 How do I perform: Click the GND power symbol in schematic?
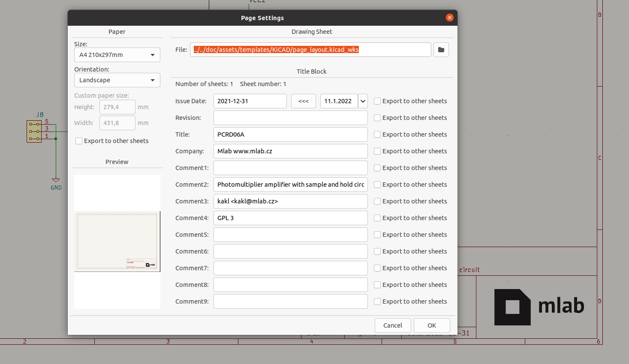coord(56,181)
